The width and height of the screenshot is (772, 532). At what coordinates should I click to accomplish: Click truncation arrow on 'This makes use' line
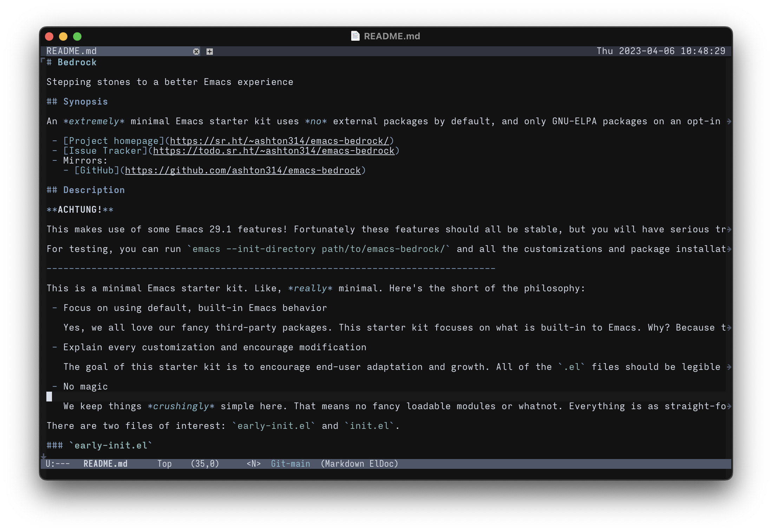(x=729, y=230)
